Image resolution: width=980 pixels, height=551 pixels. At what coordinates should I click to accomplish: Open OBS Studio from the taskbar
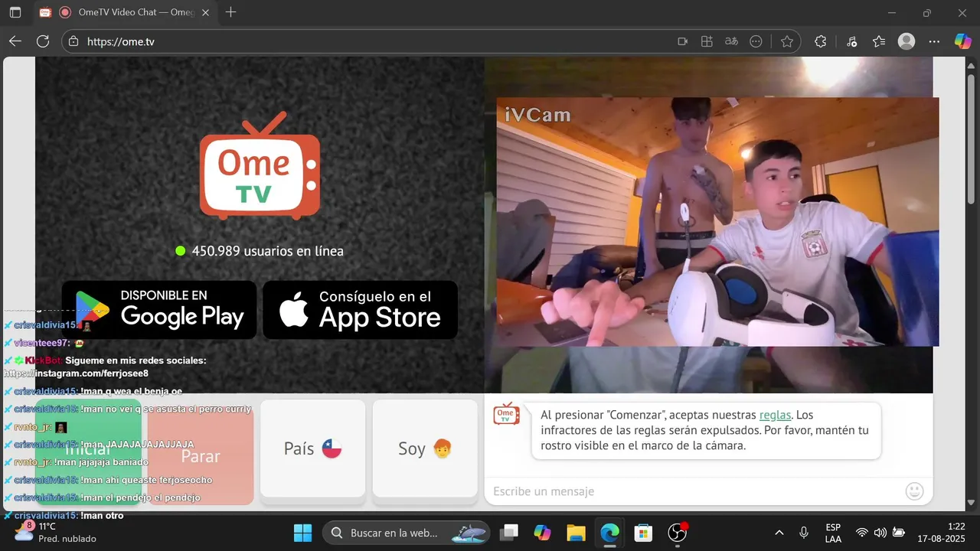tap(678, 533)
